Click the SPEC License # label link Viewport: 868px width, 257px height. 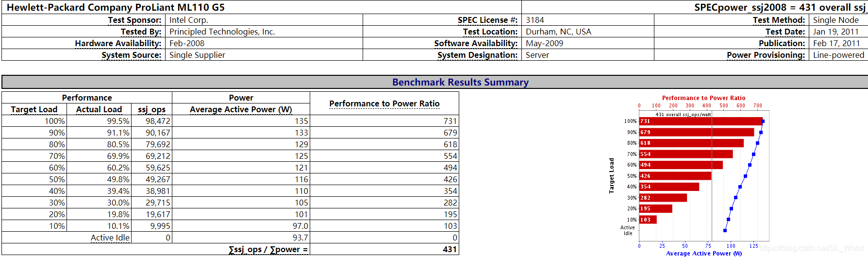487,20
